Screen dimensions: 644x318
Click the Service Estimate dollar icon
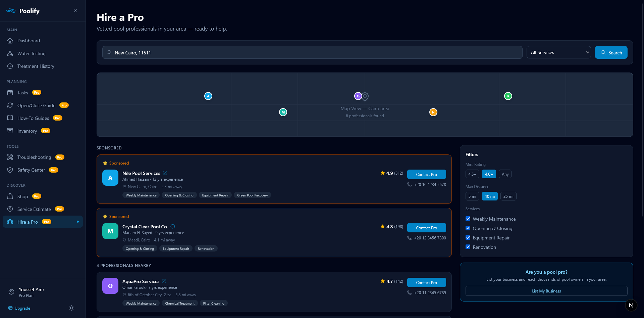click(10, 209)
